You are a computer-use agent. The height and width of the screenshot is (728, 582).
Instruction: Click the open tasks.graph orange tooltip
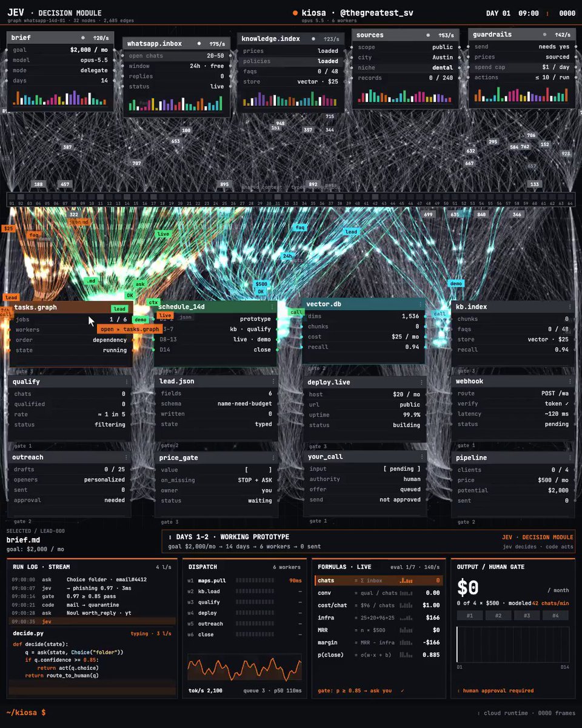click(x=130, y=329)
